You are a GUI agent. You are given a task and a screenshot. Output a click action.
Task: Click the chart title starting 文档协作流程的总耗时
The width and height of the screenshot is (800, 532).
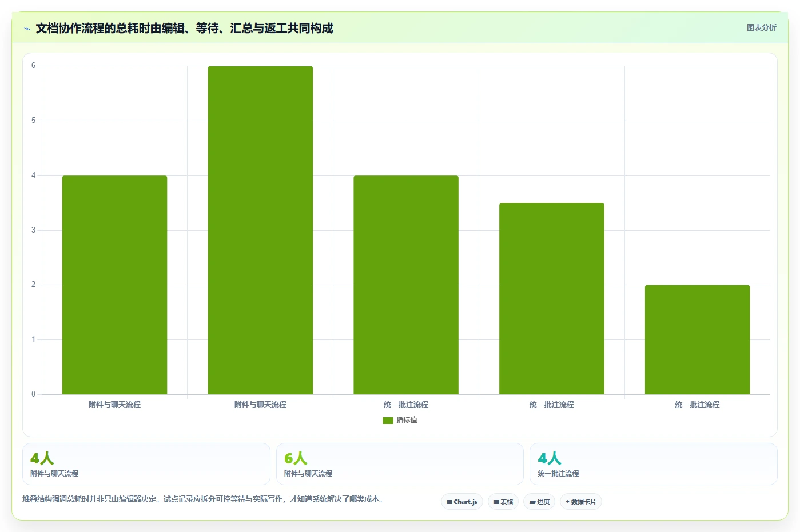184,29
